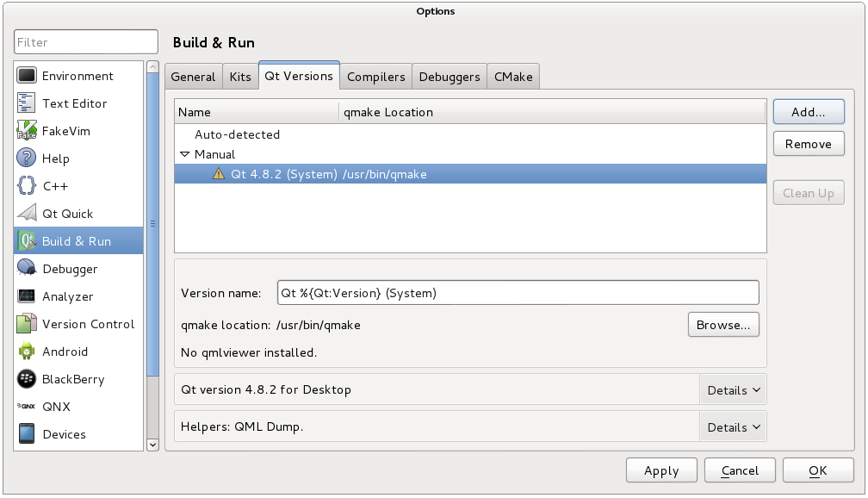Browse for qmake location

723,325
